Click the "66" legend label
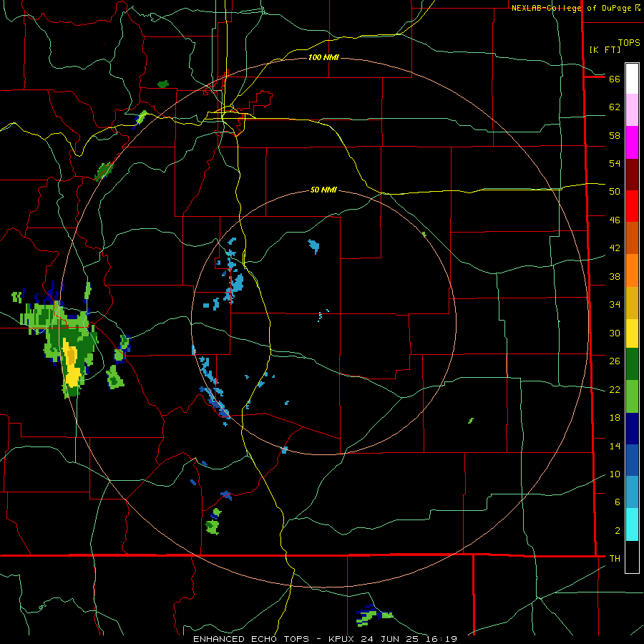644x644 pixels. [615, 79]
